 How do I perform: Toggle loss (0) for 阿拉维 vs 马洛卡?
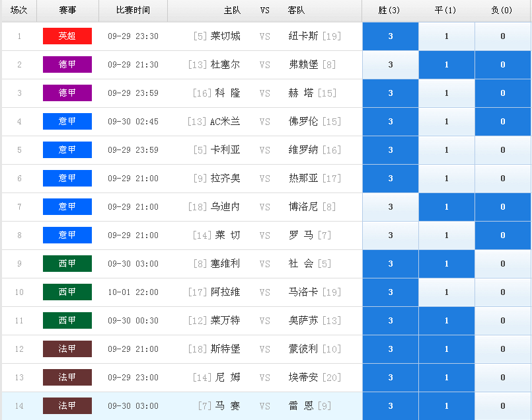point(503,292)
